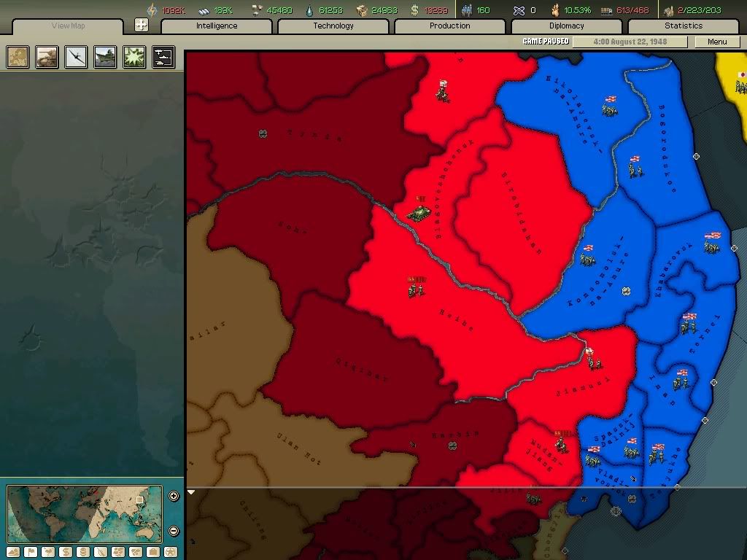Viewport: 747px width, 560px height.
Task: Click the transport capacity truck icon
Action: click(x=606, y=11)
